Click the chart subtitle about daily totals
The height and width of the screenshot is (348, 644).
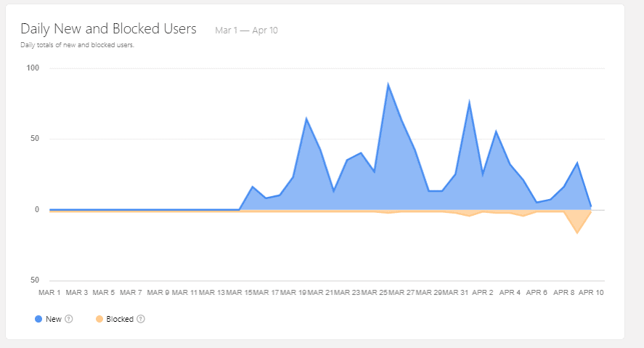tap(78, 45)
